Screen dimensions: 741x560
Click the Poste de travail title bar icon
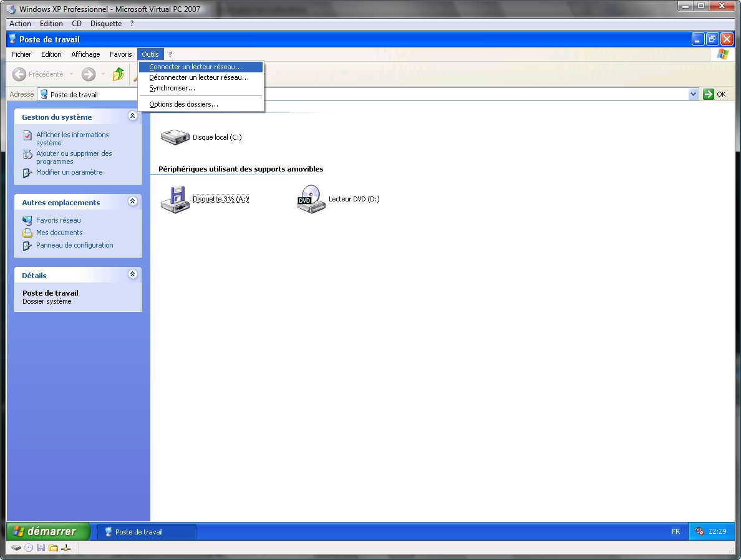point(12,39)
